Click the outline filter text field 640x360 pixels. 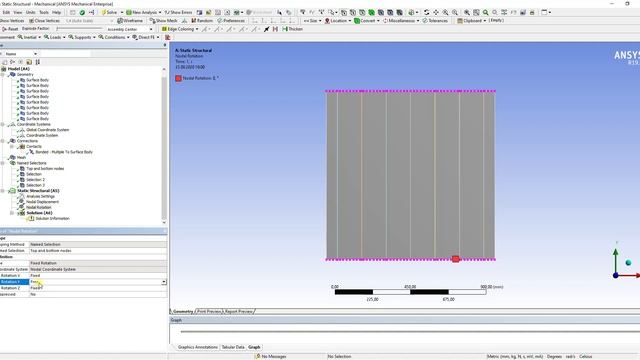click(65, 54)
